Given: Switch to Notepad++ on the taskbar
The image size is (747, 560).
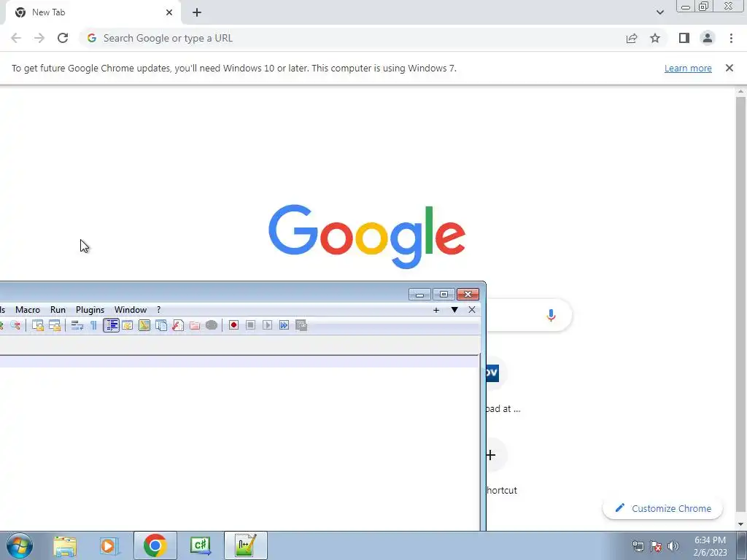Looking at the screenshot, I should point(245,545).
